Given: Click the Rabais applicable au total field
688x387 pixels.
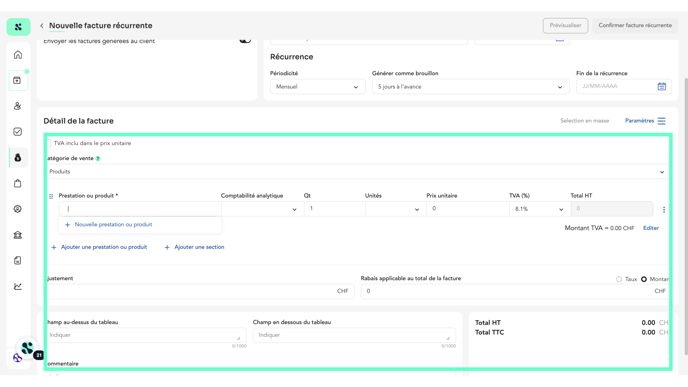Looking at the screenshot, I should click(514, 291).
